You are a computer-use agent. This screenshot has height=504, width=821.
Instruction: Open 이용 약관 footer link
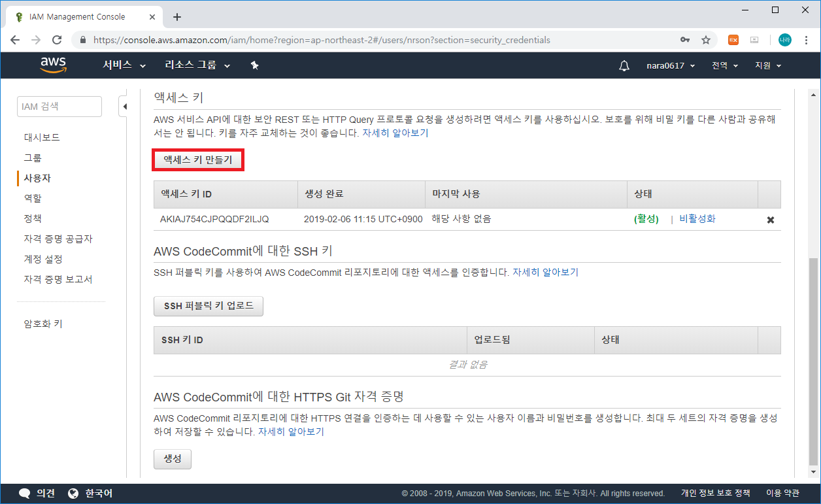coord(782,494)
